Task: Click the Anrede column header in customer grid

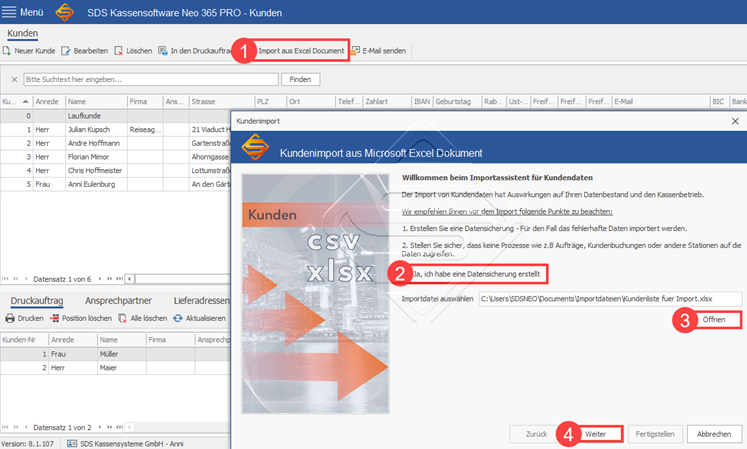Action: pos(49,102)
